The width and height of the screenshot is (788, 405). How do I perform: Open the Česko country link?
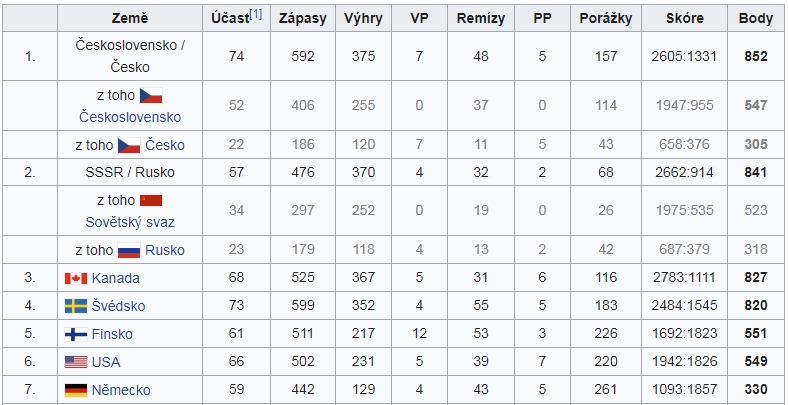[165, 145]
